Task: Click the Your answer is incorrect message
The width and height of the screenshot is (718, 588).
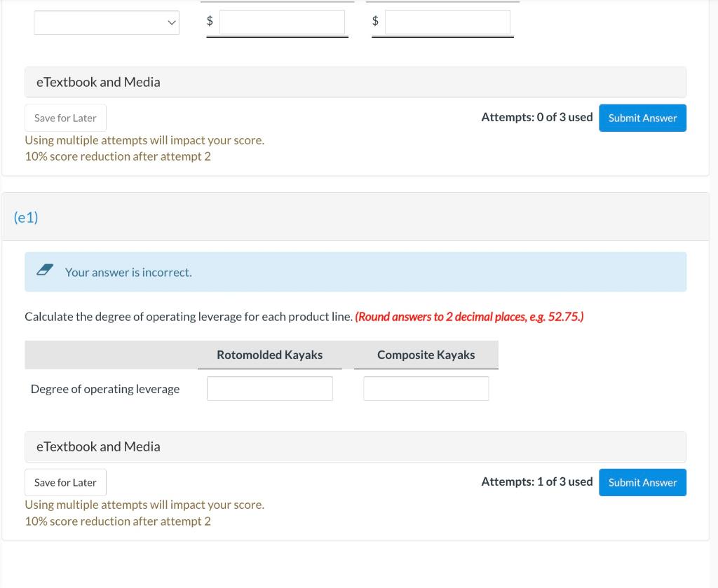Action: click(128, 272)
